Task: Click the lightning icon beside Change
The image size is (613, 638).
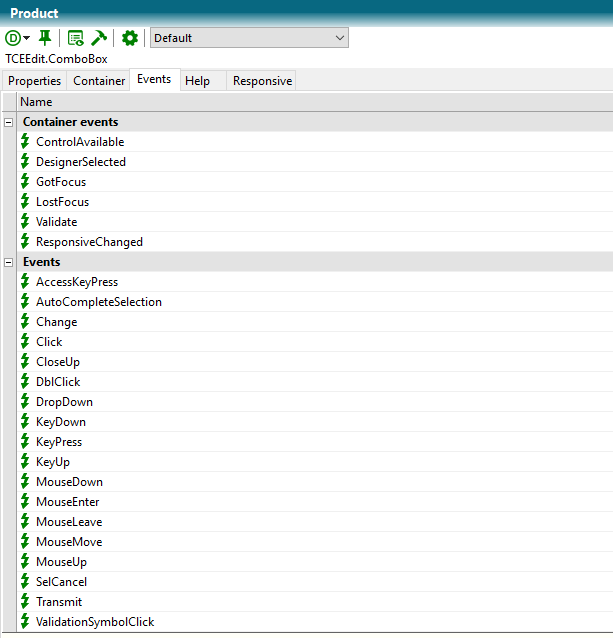Action: (x=26, y=321)
